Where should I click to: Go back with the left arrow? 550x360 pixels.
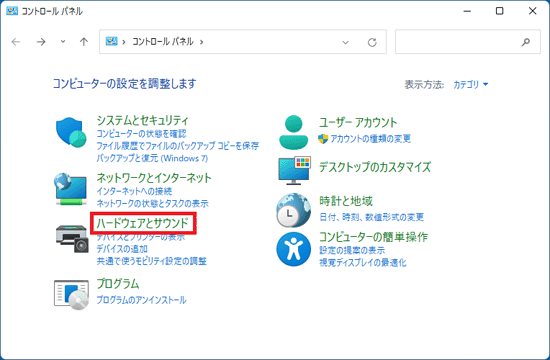click(x=16, y=42)
